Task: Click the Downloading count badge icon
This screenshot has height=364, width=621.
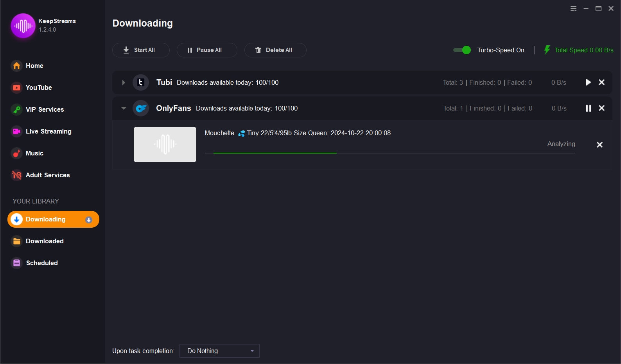Action: tap(89, 219)
